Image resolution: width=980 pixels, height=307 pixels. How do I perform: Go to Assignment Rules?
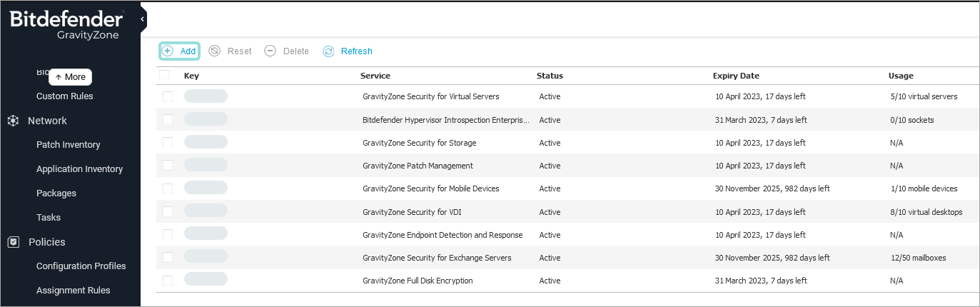tap(74, 291)
